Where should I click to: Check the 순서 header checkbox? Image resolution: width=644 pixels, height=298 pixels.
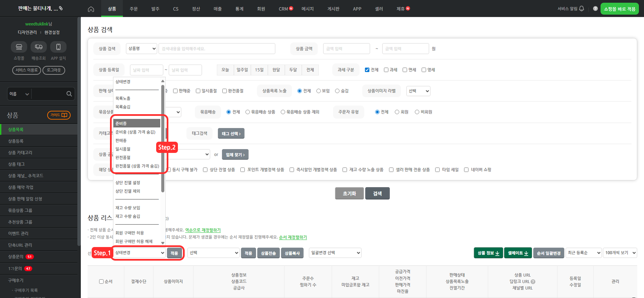tap(101, 282)
